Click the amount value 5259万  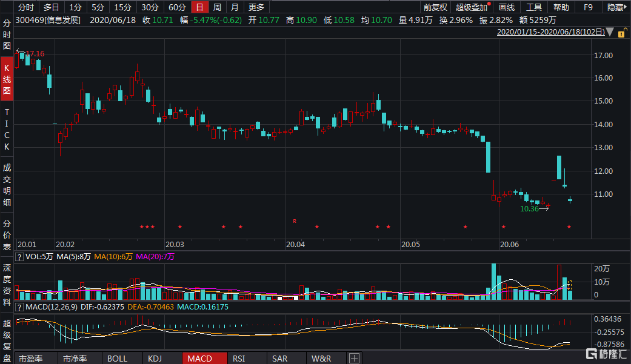pos(543,20)
